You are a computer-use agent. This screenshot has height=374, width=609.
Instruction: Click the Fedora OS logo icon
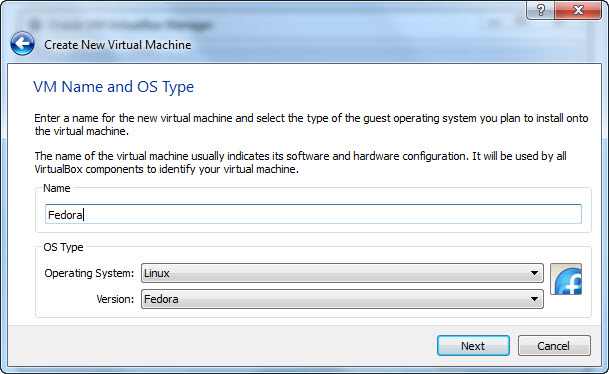(566, 279)
